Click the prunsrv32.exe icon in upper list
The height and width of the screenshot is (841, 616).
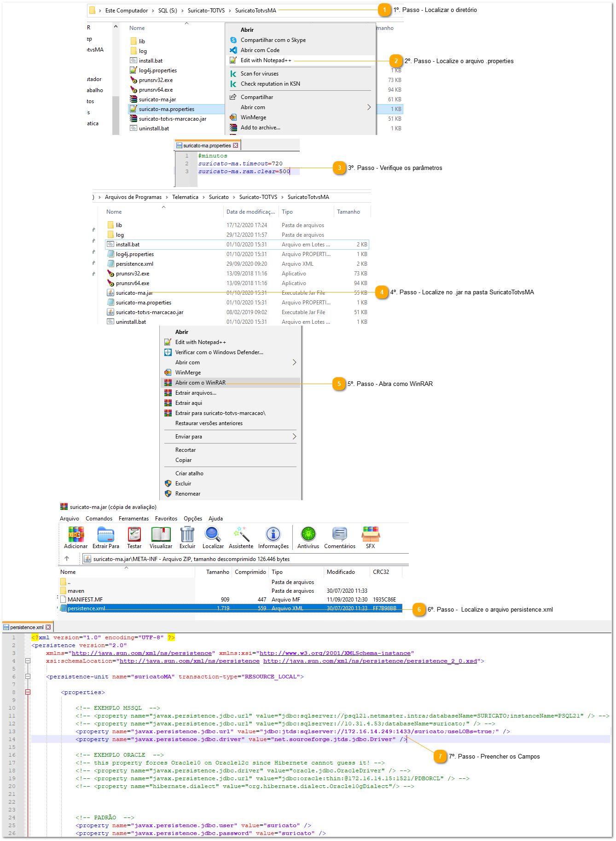click(x=134, y=80)
